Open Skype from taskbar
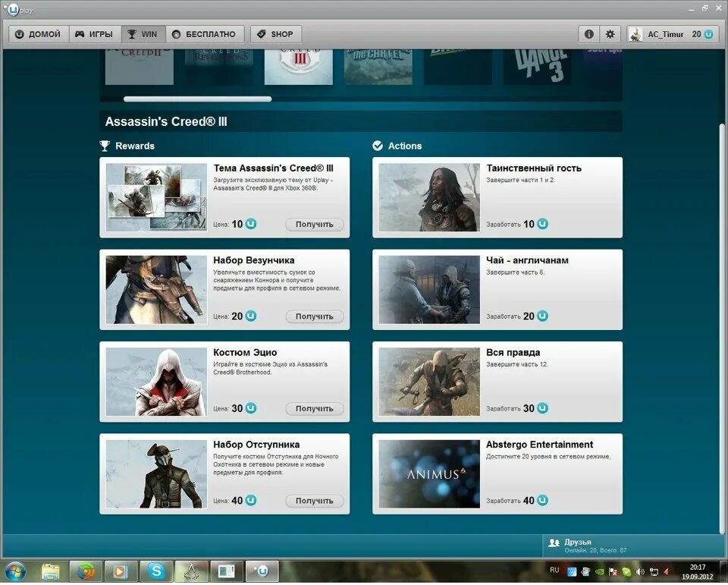 156,571
